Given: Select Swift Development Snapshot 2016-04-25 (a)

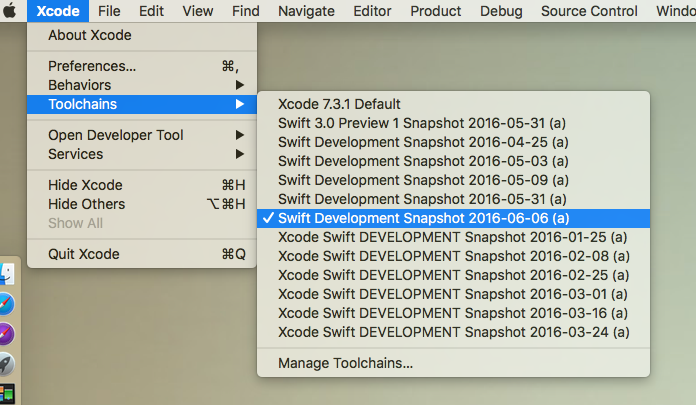Looking at the screenshot, I should tap(453, 142).
